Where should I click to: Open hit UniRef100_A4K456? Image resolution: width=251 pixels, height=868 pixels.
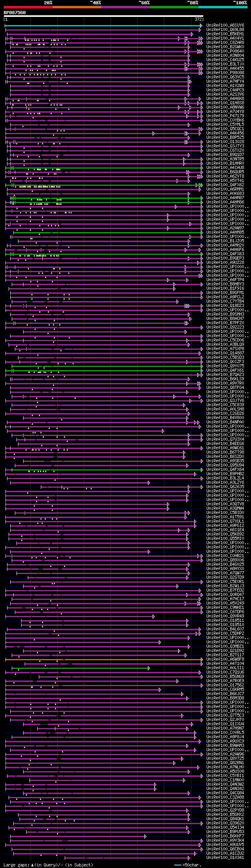(x=225, y=133)
